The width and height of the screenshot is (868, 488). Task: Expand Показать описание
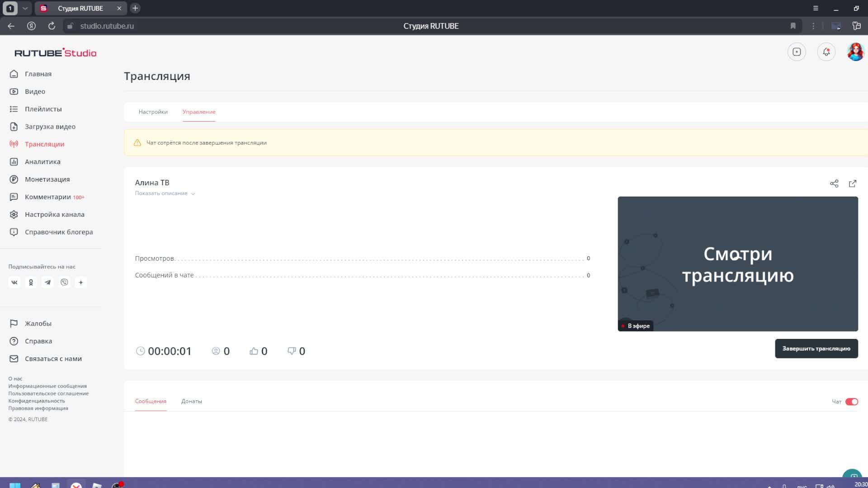tap(165, 193)
